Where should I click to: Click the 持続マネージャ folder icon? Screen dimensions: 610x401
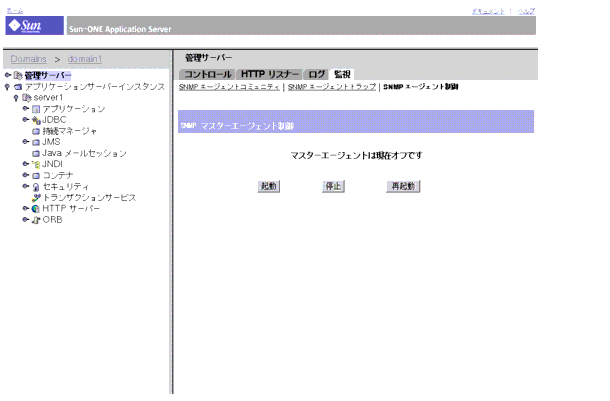coord(36,131)
